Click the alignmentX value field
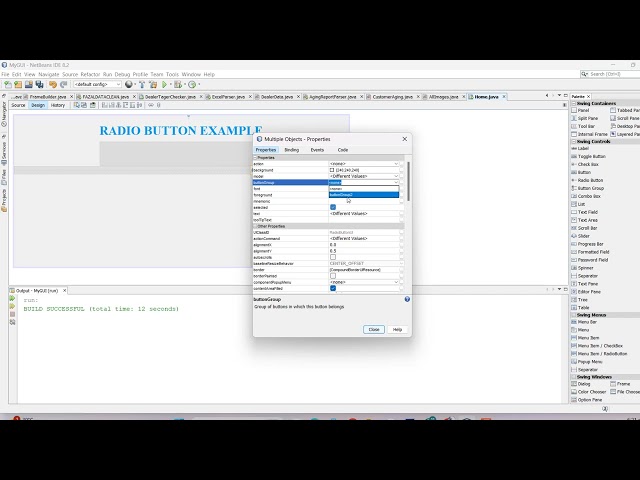640x480 pixels. (x=364, y=245)
